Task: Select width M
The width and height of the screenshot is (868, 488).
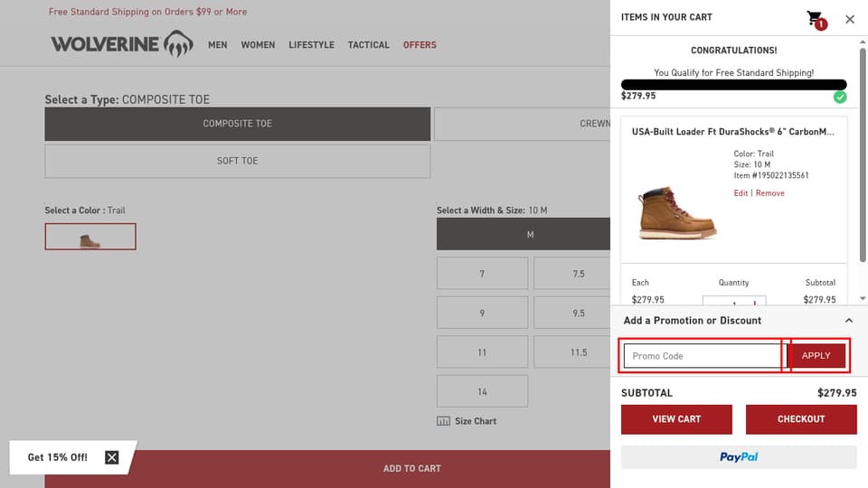Action: tap(524, 234)
